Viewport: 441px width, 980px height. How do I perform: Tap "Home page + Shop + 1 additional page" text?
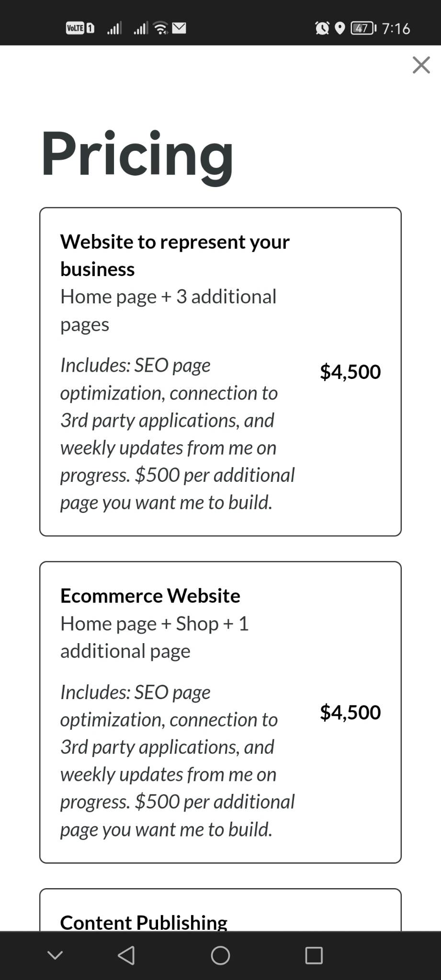pos(154,637)
